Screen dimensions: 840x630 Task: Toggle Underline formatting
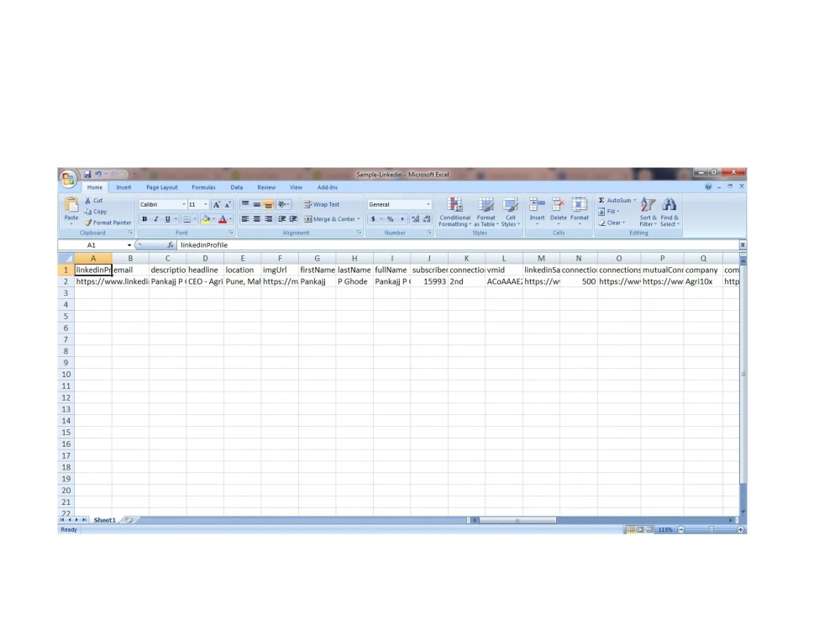click(168, 219)
